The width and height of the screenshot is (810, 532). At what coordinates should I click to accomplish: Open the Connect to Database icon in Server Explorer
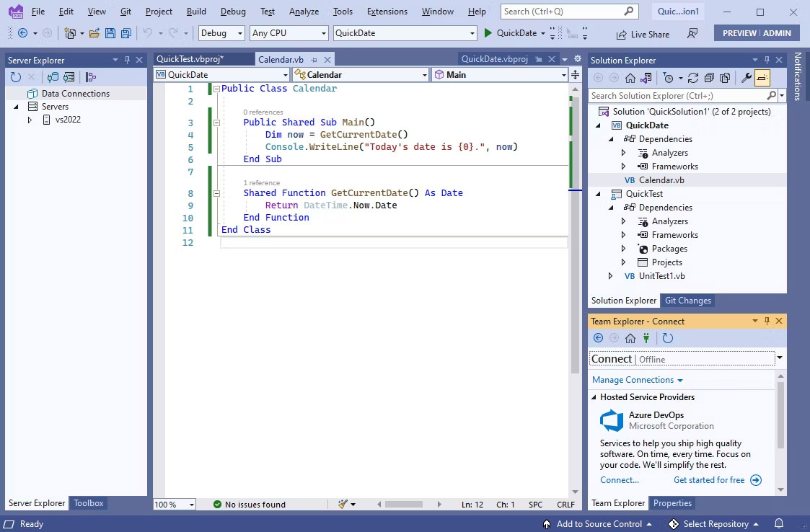pyautogui.click(x=52, y=76)
